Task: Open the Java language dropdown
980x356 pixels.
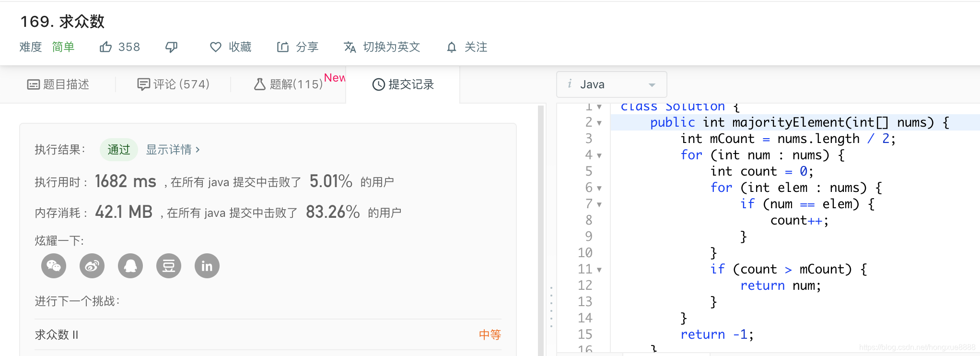Action: [611, 84]
